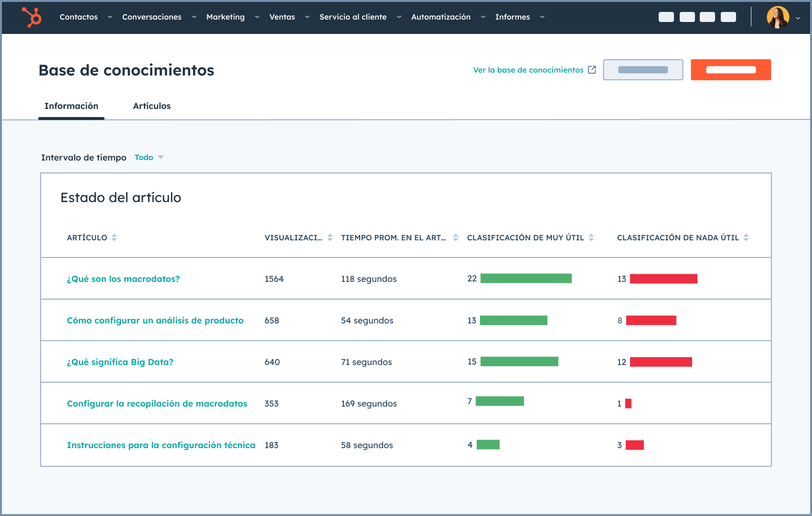Sort by the ARTÍCULO column arrows
Screen dimensions: 812x516
tap(114, 237)
